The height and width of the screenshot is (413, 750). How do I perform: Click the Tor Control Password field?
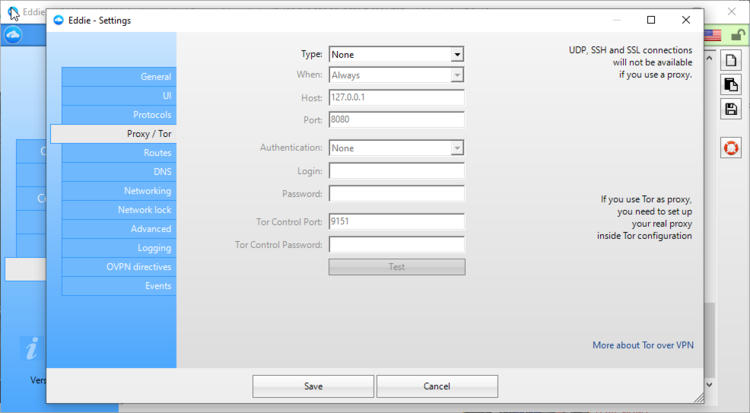point(397,245)
